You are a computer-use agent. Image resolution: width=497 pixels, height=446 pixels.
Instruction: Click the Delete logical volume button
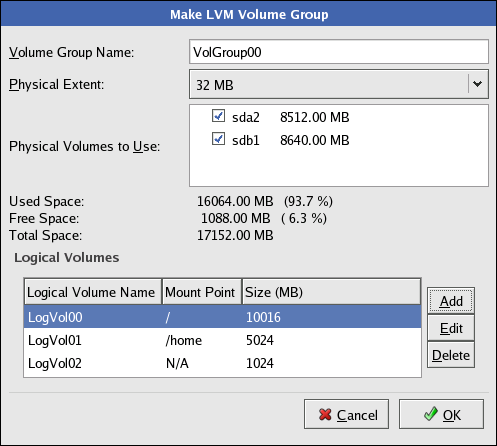click(x=451, y=355)
